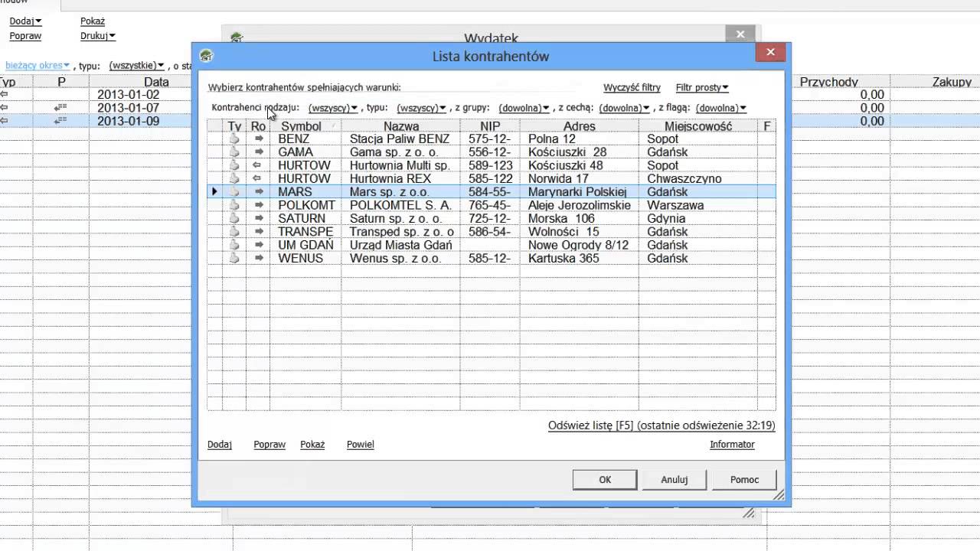Click the type icon in the TRANSPE row
Viewport: 980px width, 551px height.
pyautogui.click(x=234, y=232)
